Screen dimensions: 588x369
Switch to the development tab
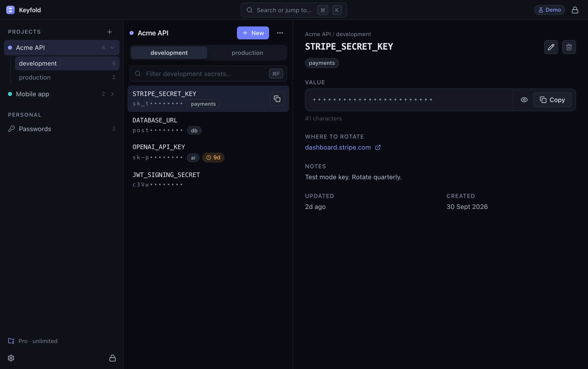(169, 53)
